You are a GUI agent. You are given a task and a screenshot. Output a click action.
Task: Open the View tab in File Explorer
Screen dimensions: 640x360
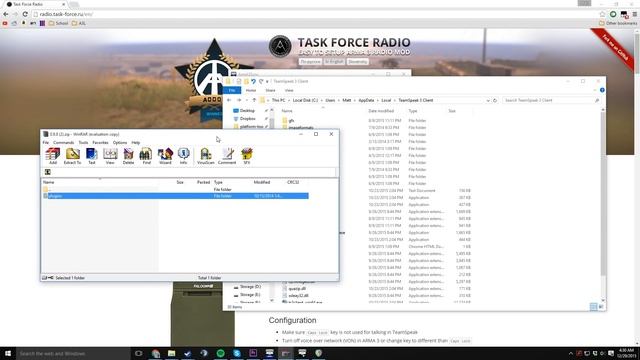coord(289,90)
